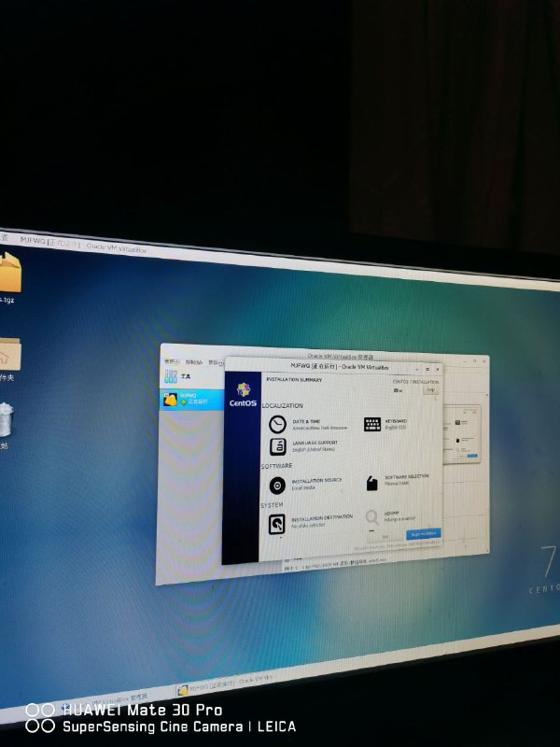Open the Date & Time clock icon

[x=277, y=424]
